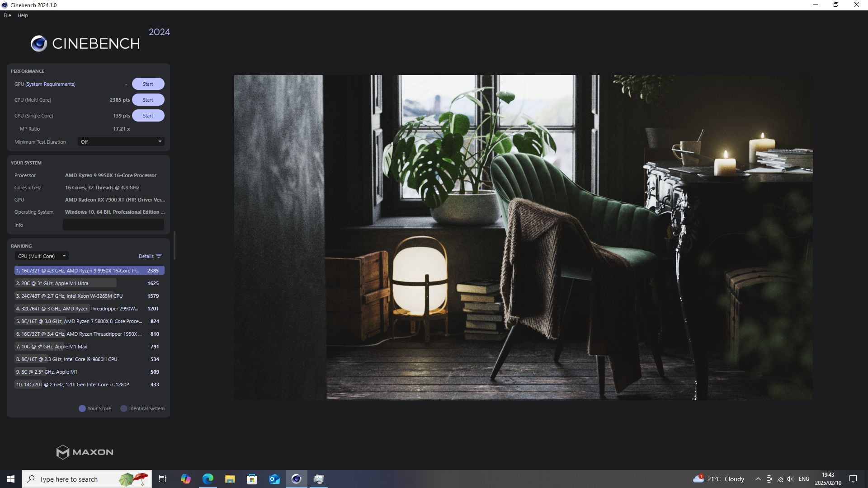Open the notification center icon
Screen dimensions: 868x488
853,479
